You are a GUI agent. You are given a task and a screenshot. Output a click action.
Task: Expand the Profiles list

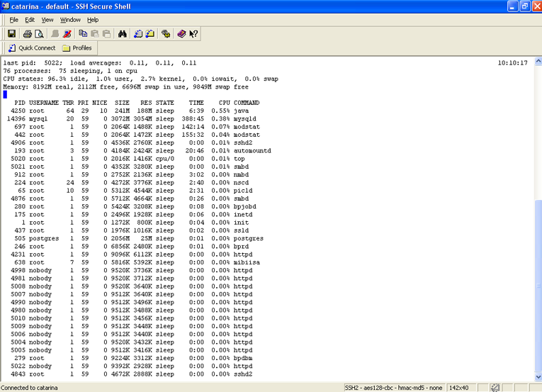coord(77,48)
